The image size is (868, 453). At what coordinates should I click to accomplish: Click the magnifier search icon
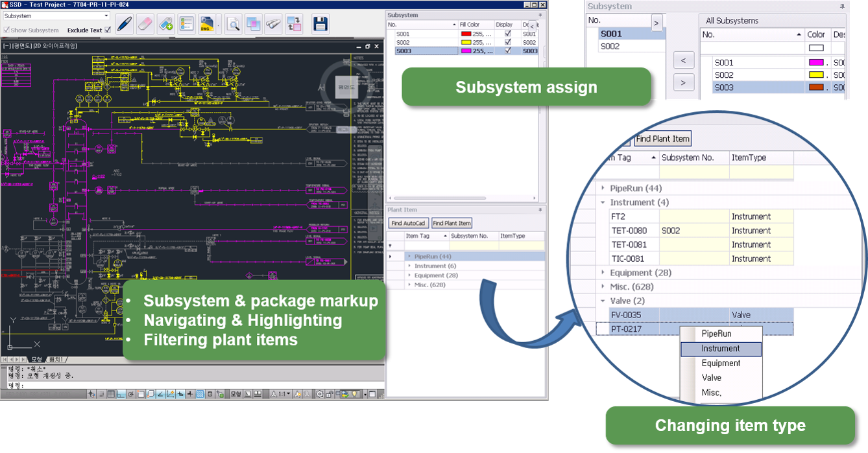click(x=233, y=23)
